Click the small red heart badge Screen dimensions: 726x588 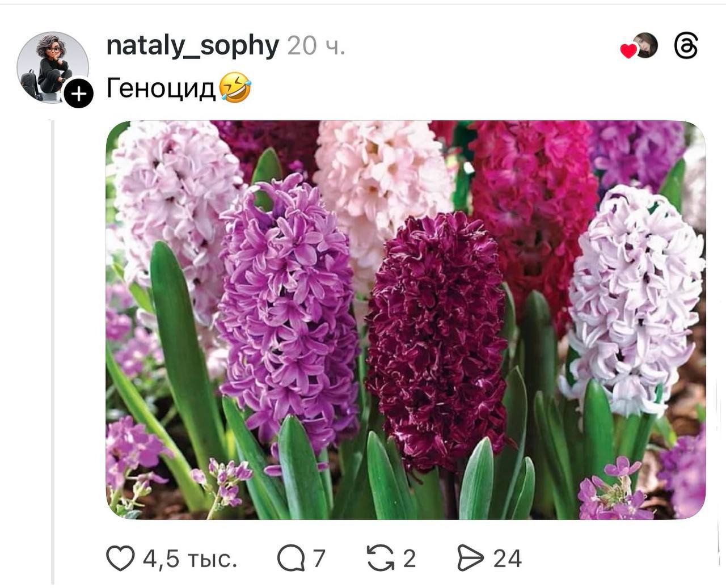628,51
